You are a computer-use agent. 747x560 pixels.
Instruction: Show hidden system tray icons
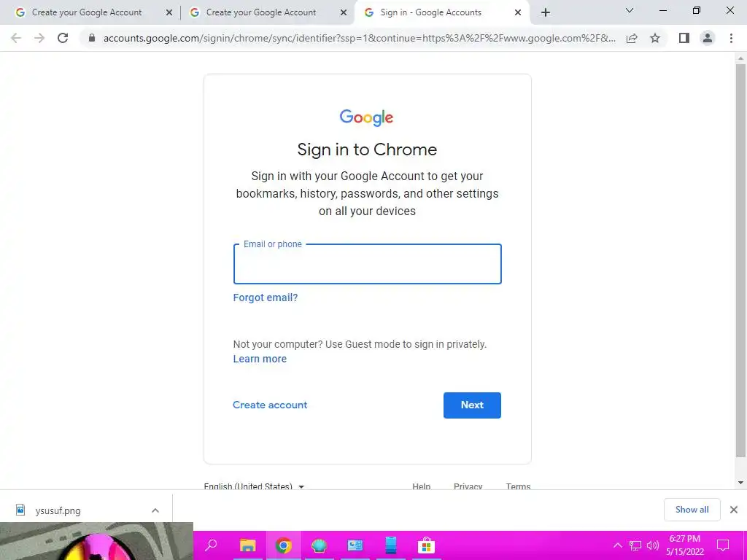617,545
